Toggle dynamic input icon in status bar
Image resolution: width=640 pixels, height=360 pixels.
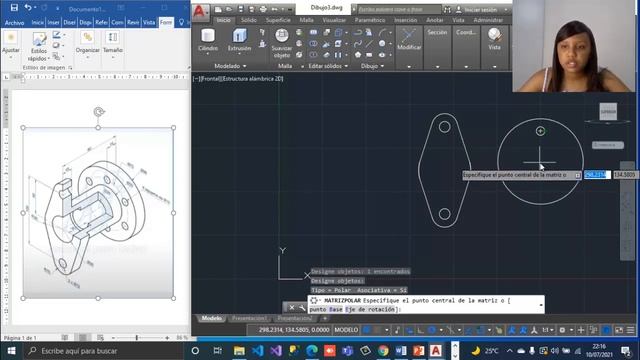409,330
